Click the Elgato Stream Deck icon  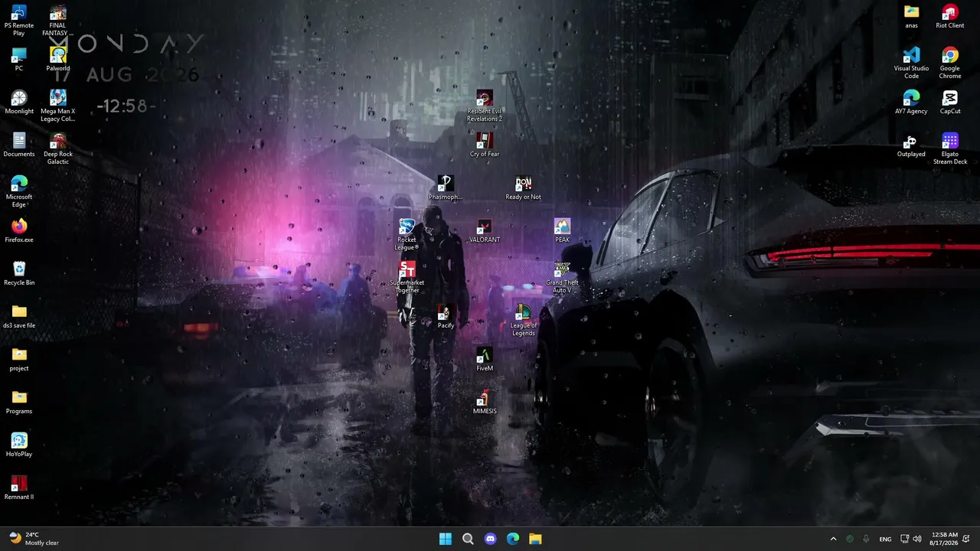click(x=950, y=149)
